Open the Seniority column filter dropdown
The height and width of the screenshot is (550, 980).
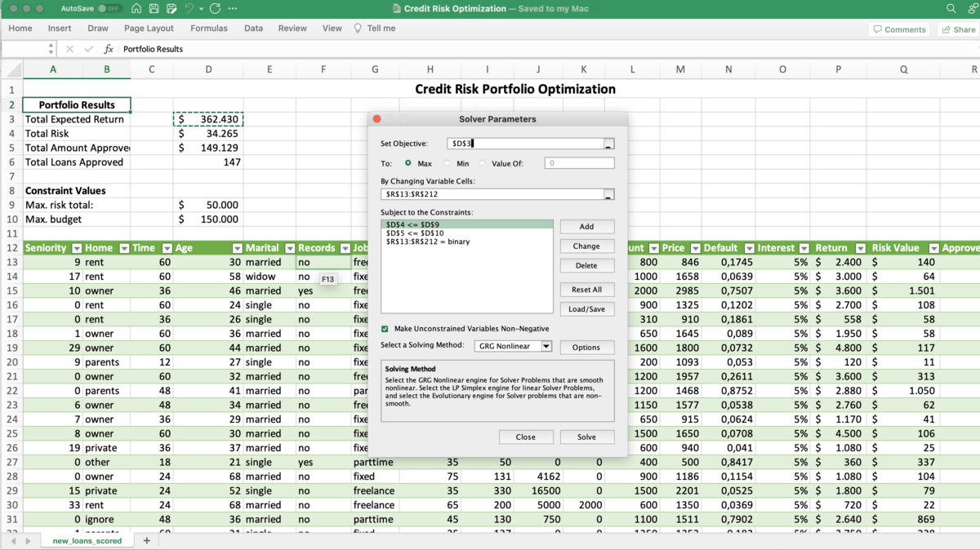[77, 248]
